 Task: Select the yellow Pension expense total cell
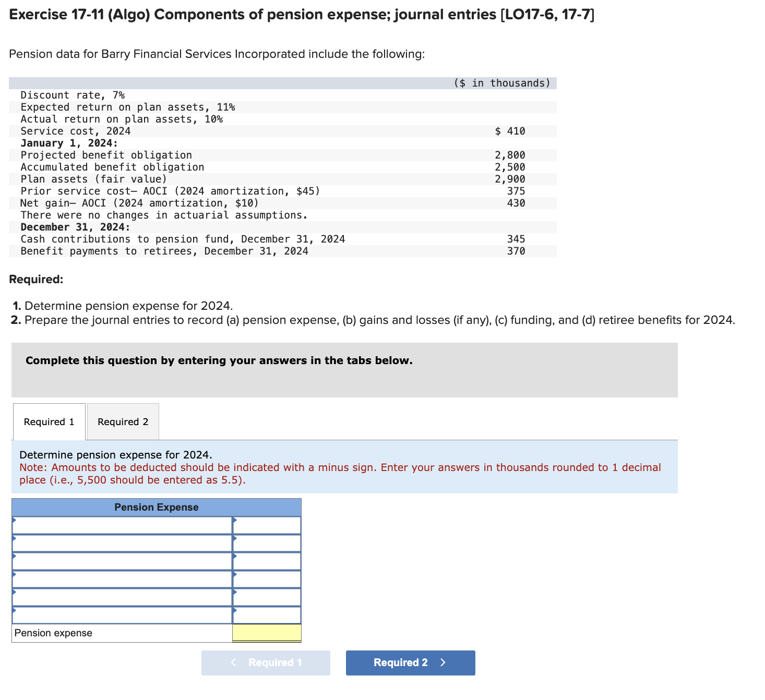[267, 633]
